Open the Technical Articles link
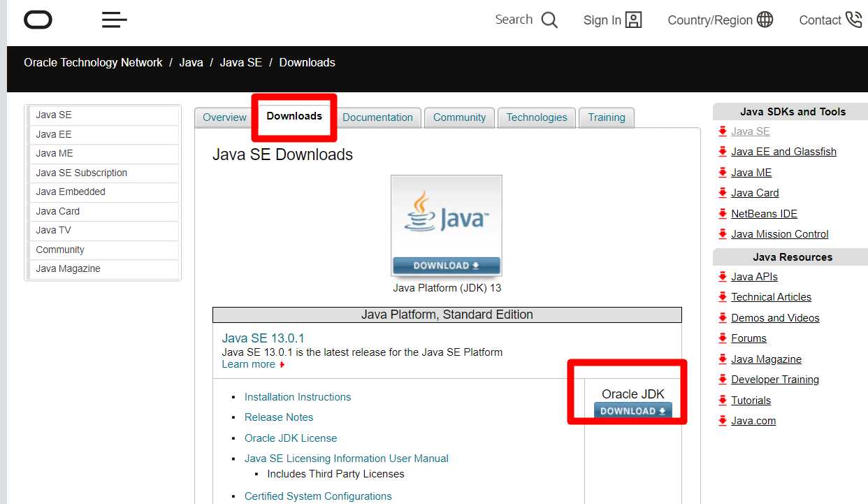 (771, 297)
